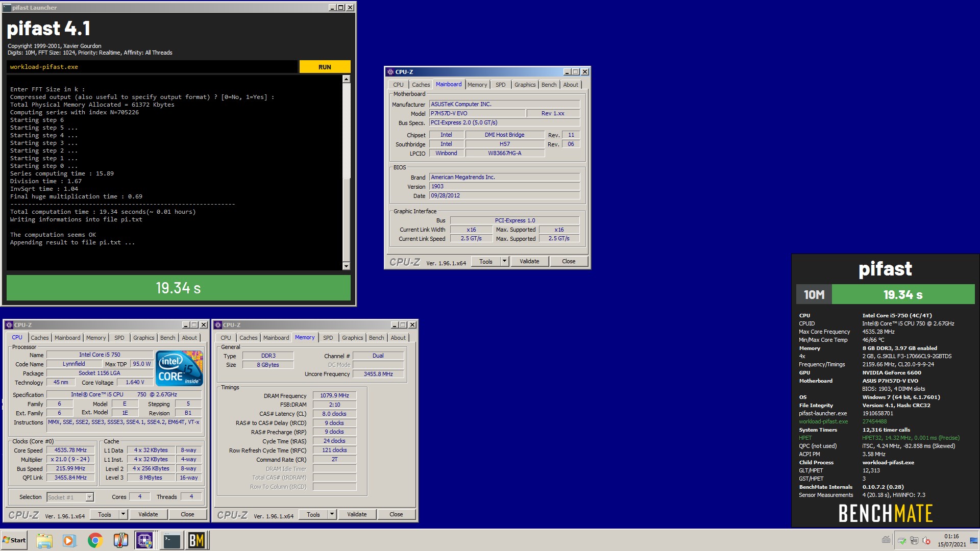The height and width of the screenshot is (551, 980).
Task: Click the Uncore Frequency value 3455.8 MHz
Action: click(x=378, y=374)
